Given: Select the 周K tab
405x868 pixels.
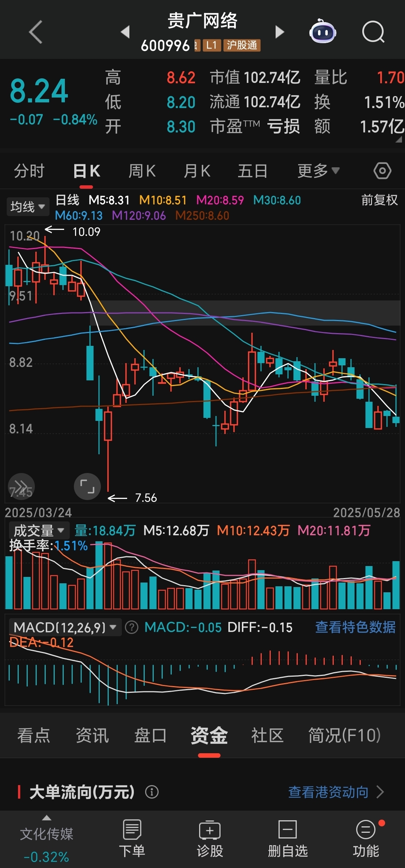Looking at the screenshot, I should pyautogui.click(x=142, y=171).
